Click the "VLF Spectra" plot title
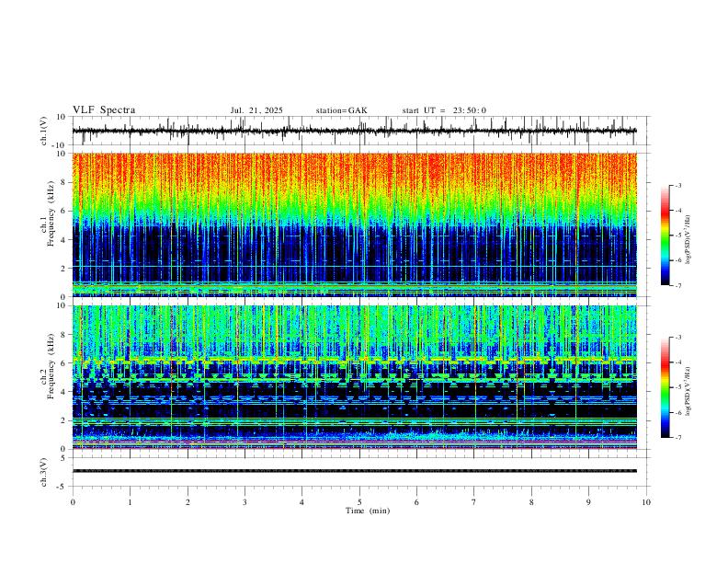Screen dimensions: 728x563 point(104,110)
